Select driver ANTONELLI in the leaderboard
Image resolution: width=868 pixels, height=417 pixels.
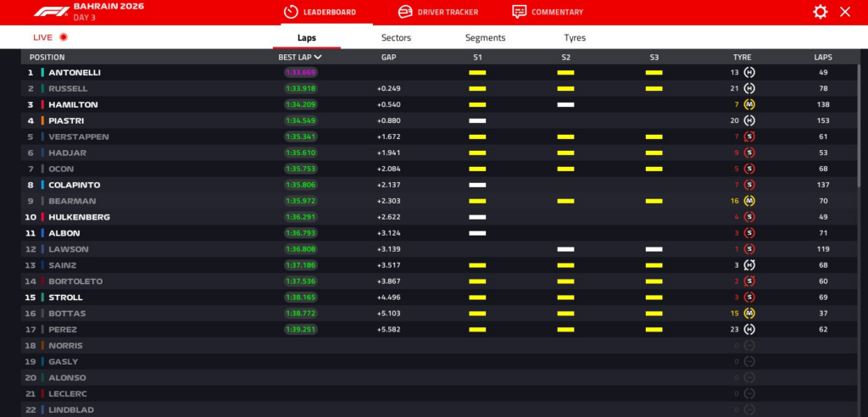(x=75, y=73)
